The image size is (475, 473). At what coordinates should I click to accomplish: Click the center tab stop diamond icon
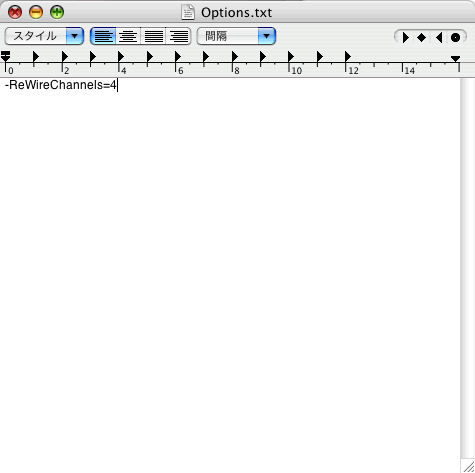point(421,37)
